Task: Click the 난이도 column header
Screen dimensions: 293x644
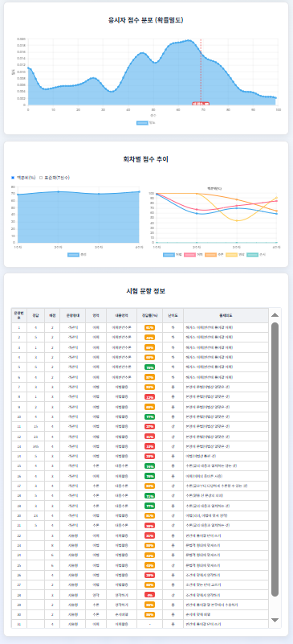Action: pyautogui.click(x=173, y=315)
